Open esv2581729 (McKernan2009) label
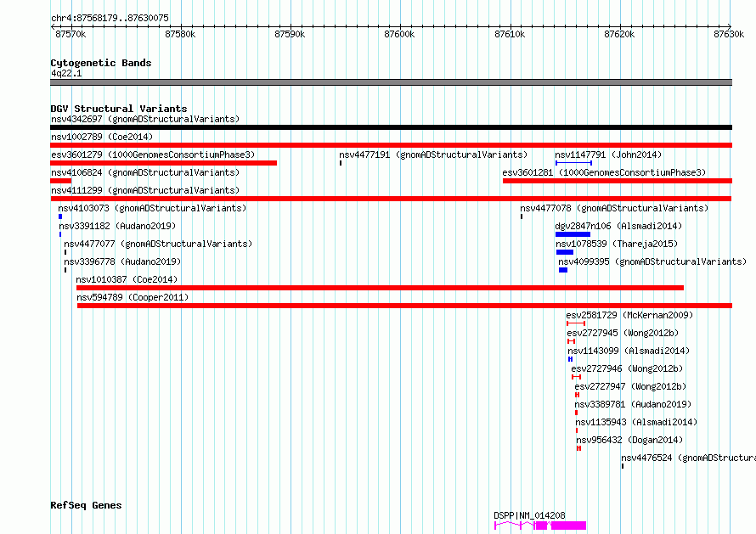 tap(629, 315)
